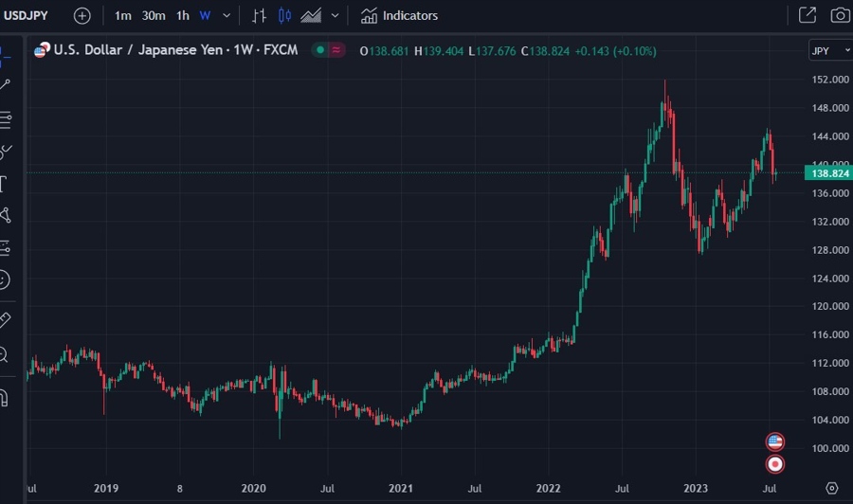Switch to the 1h timeframe
Screen dimensions: 853x504
click(183, 16)
